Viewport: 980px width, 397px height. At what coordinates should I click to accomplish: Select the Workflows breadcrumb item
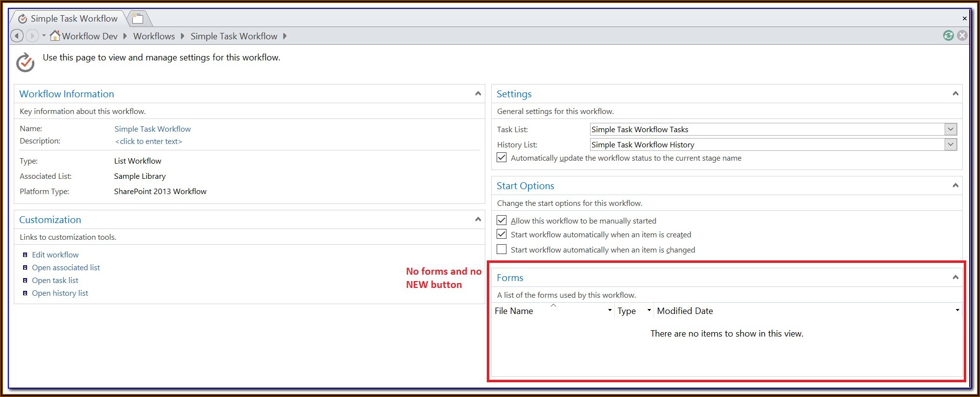point(154,36)
